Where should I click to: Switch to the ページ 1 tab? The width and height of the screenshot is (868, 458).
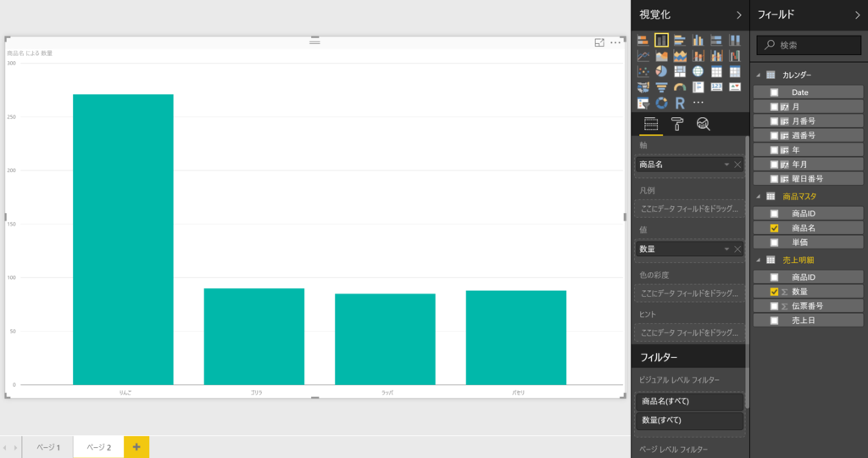click(48, 447)
